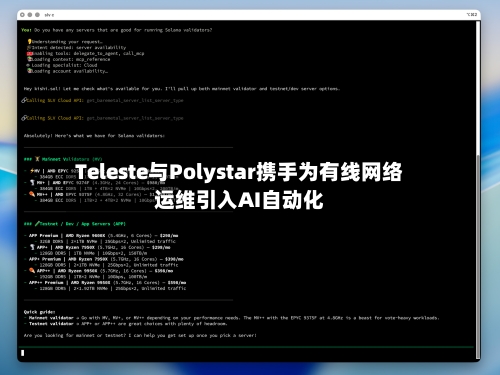This screenshot has width=500, height=375.
Task: Select the 'Loading specialist: Cloud' line
Action: pyautogui.click(x=62, y=65)
